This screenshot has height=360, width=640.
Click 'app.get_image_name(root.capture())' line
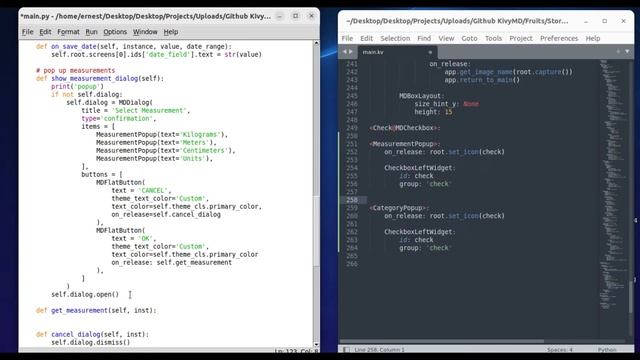click(x=509, y=72)
